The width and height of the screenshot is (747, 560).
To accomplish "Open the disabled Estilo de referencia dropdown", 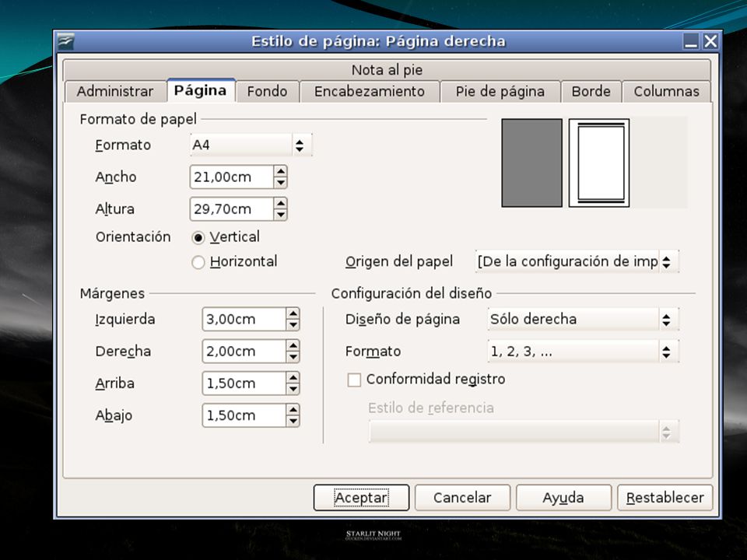I will click(524, 432).
